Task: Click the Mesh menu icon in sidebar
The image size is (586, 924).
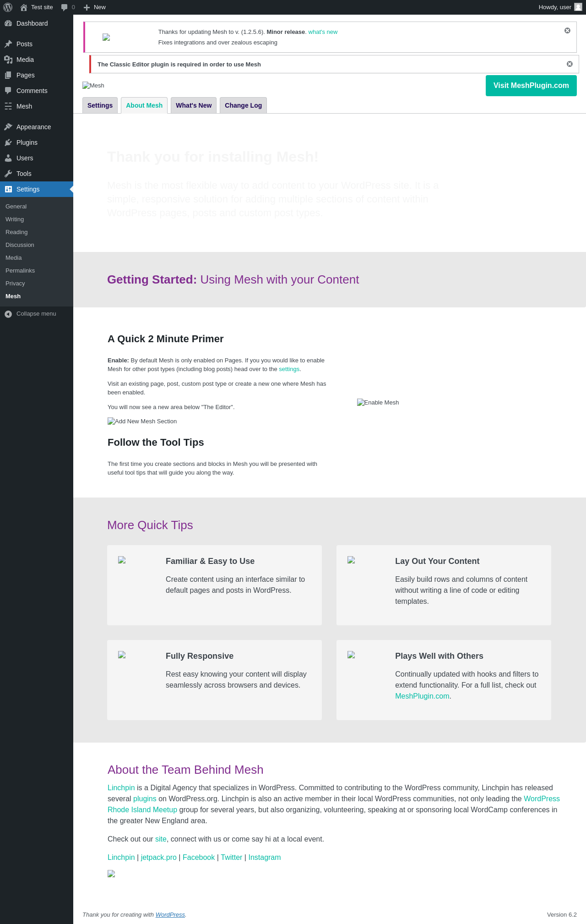Action: tap(8, 106)
